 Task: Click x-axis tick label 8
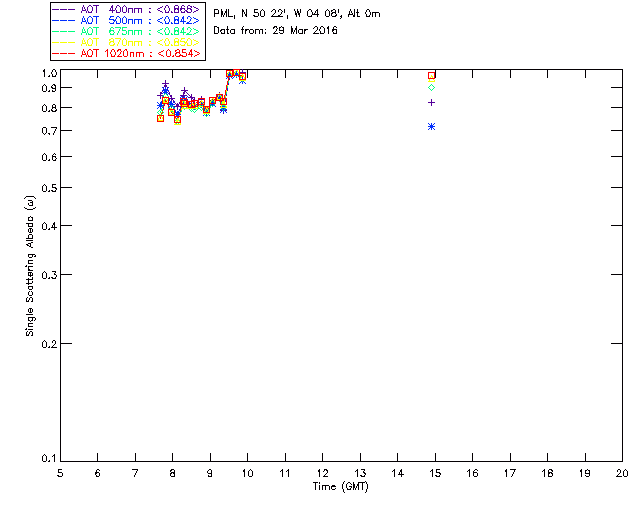(173, 473)
